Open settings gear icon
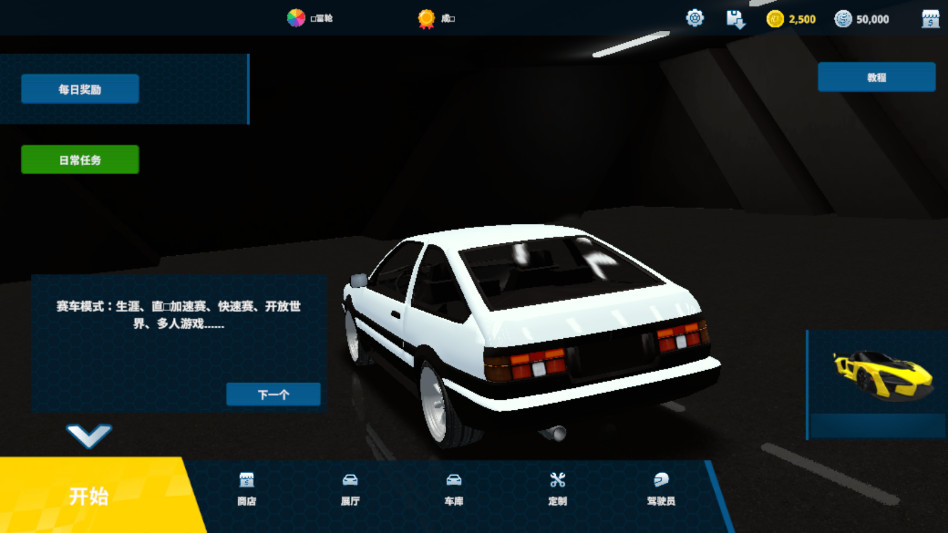 695,18
